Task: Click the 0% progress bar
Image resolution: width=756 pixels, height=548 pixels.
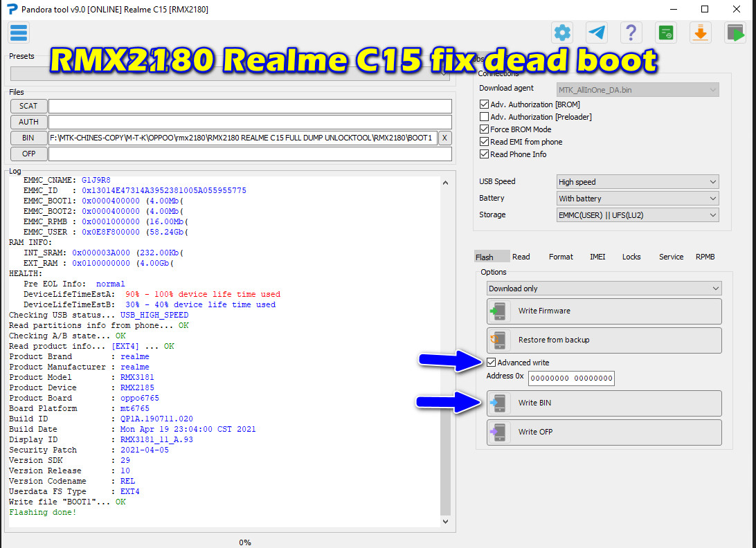Action: click(x=245, y=542)
